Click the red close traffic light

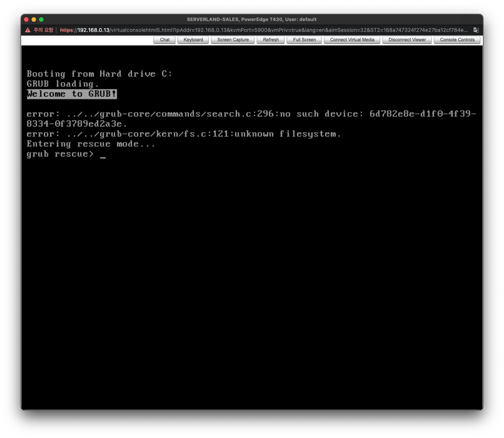(26, 19)
